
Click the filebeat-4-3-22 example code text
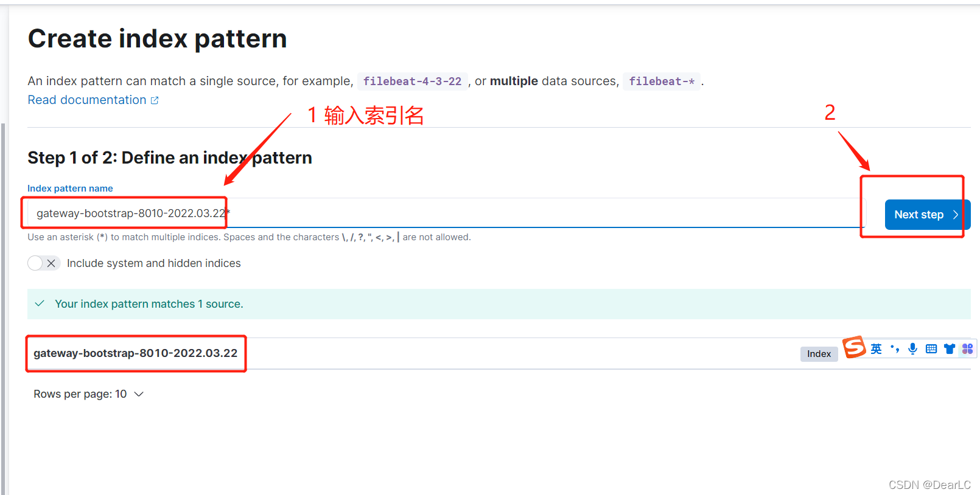pos(413,81)
